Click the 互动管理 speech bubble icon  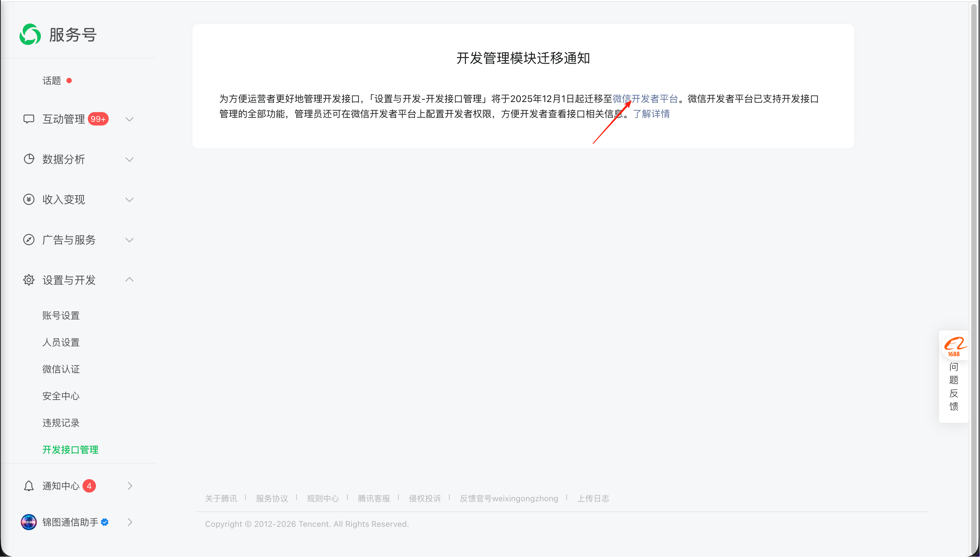[29, 119]
